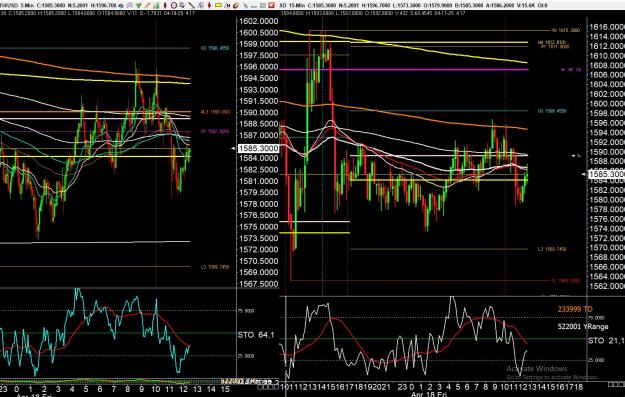Click the B:1585.3000 bid value in right title bar
Image resolution: width=625 pixels, height=397 pixels.
click(469, 5)
